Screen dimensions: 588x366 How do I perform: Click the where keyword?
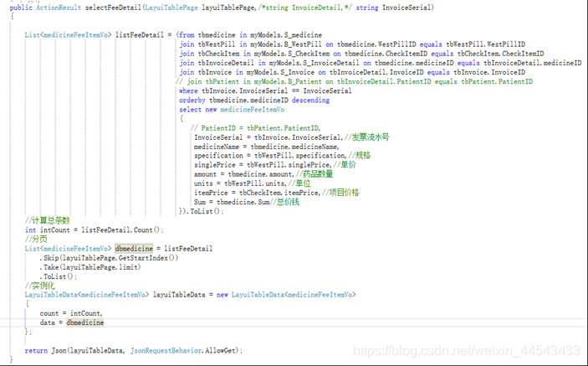pos(188,90)
